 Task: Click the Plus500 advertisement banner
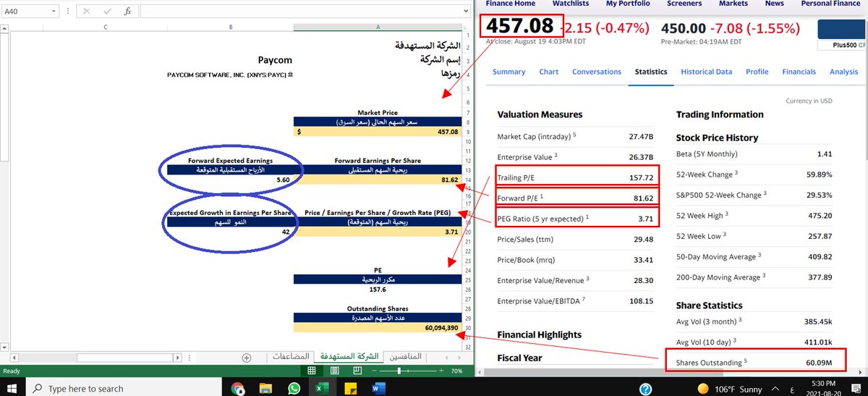coord(842,35)
